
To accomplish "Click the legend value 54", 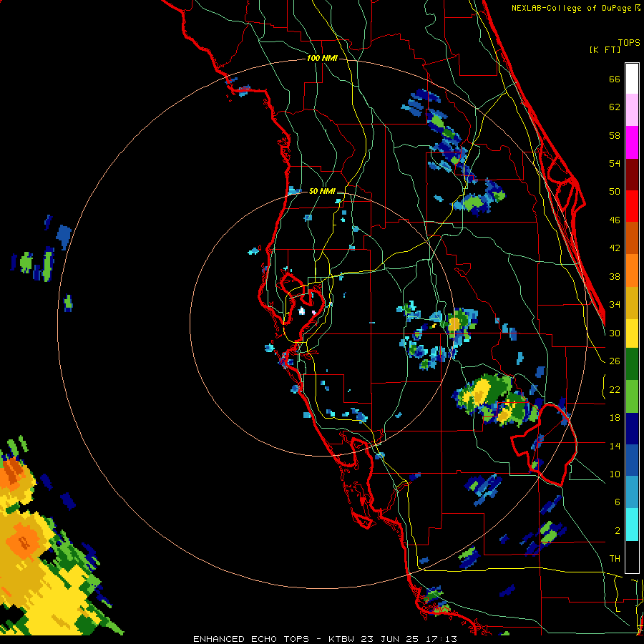I will pos(615,163).
